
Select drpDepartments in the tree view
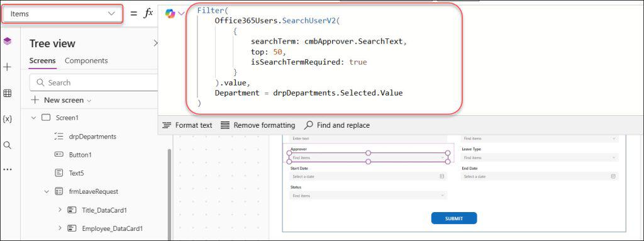92,137
